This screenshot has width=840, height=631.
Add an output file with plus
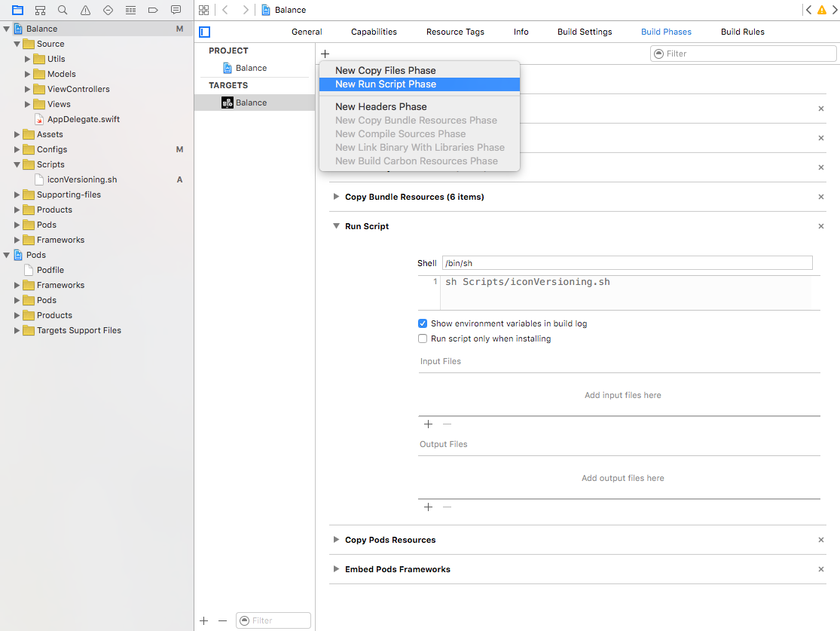tap(428, 507)
